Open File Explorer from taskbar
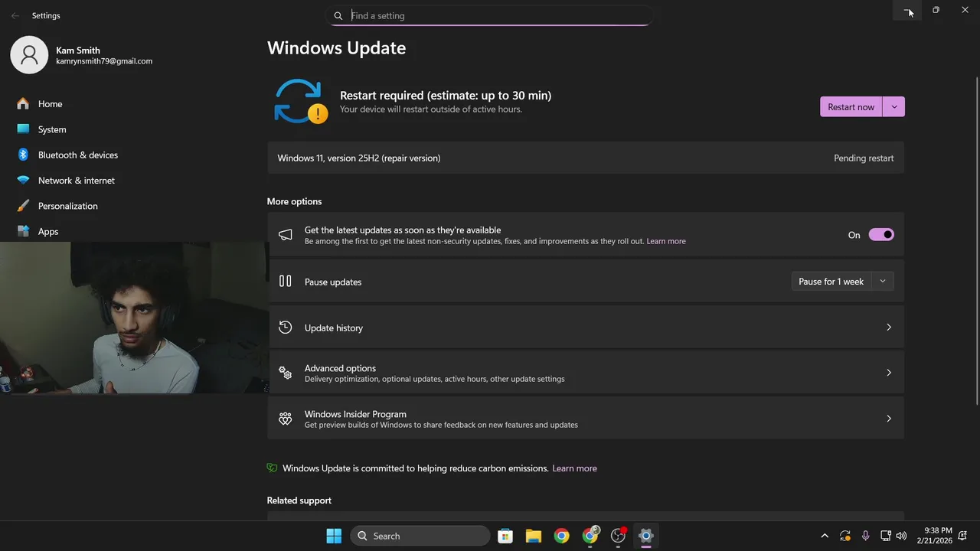980x551 pixels. click(x=534, y=536)
